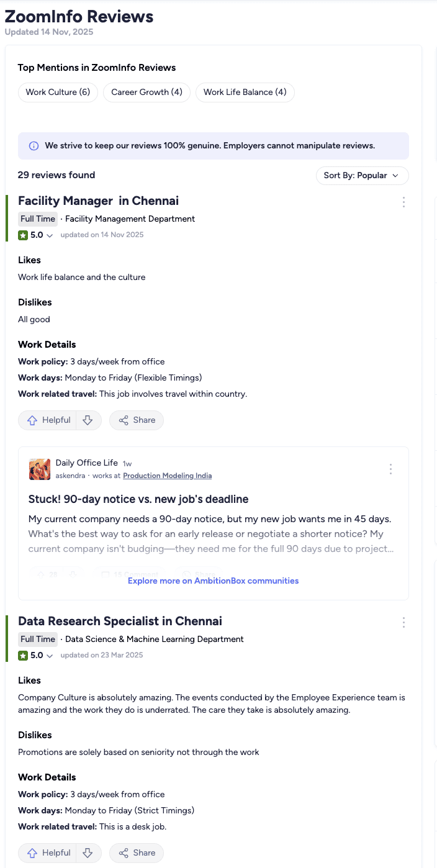Screen dimensions: 437x868
Task: Open the options menu on the Daily Office Life post
Action: (390, 469)
